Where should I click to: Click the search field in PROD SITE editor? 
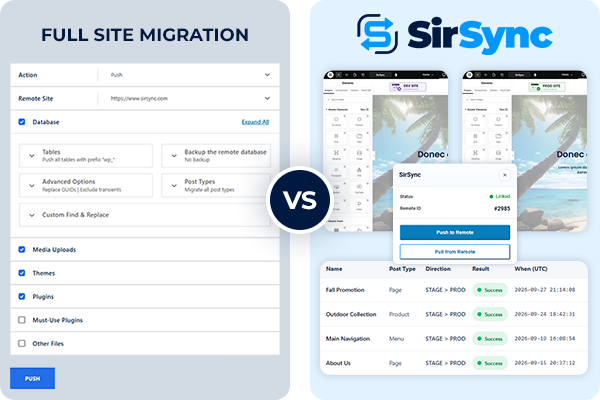click(487, 100)
